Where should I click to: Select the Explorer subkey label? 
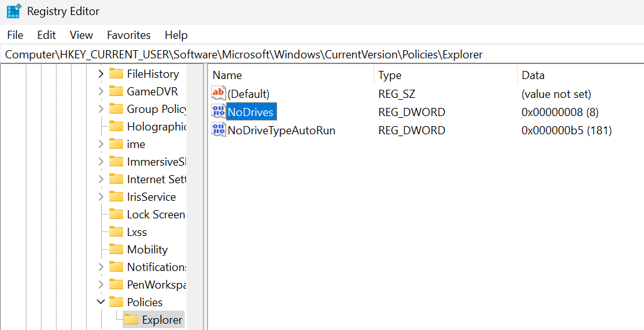tap(162, 320)
